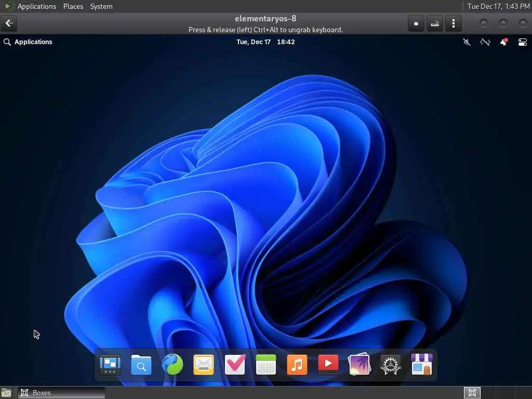The height and width of the screenshot is (399, 532).
Task: Open the Web browser dock icon
Action: [x=172, y=364]
